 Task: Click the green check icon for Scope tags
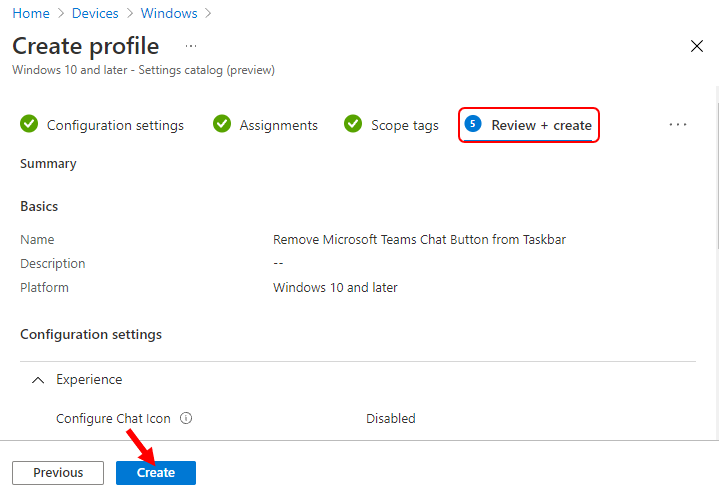(353, 124)
